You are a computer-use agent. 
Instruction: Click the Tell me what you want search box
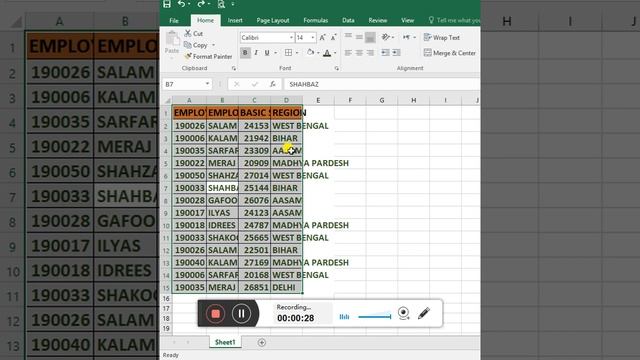click(454, 20)
